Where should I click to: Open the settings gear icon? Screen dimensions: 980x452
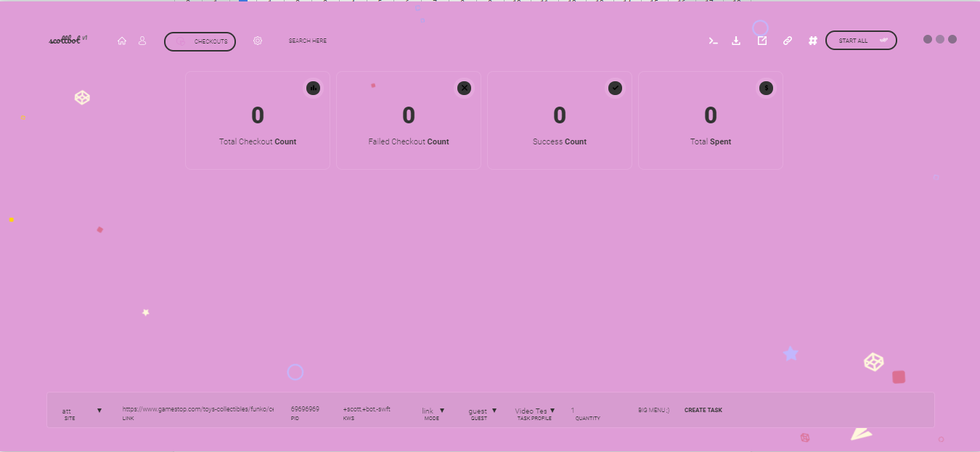pos(258,41)
